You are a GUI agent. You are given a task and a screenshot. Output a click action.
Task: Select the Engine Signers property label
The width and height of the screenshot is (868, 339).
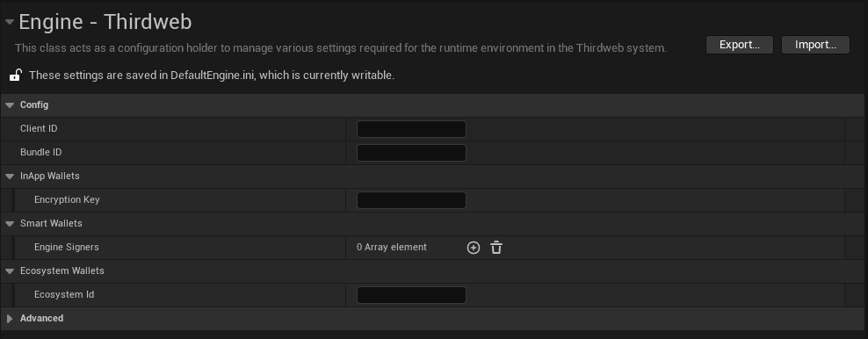[67, 247]
